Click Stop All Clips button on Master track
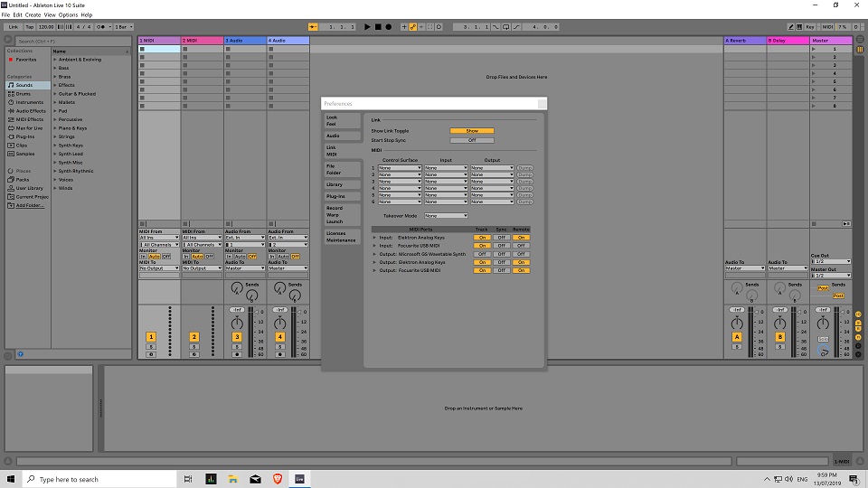Image resolution: width=868 pixels, height=488 pixels. [x=814, y=224]
